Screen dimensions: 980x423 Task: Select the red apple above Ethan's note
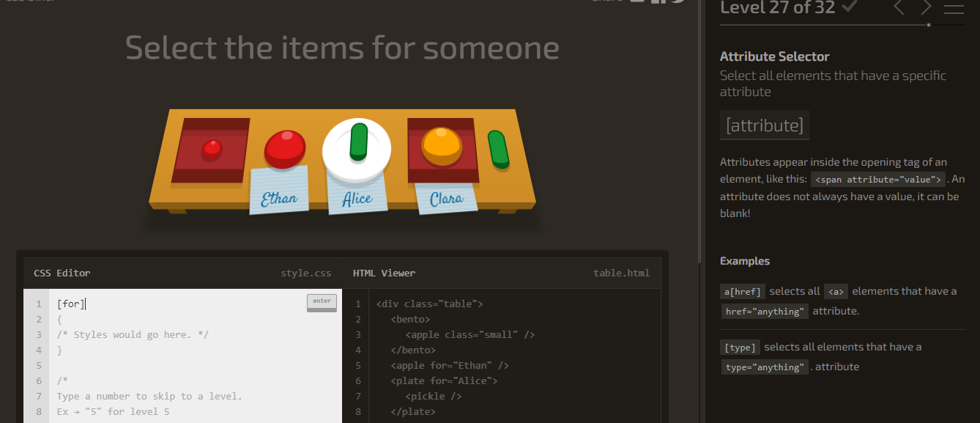pos(285,149)
